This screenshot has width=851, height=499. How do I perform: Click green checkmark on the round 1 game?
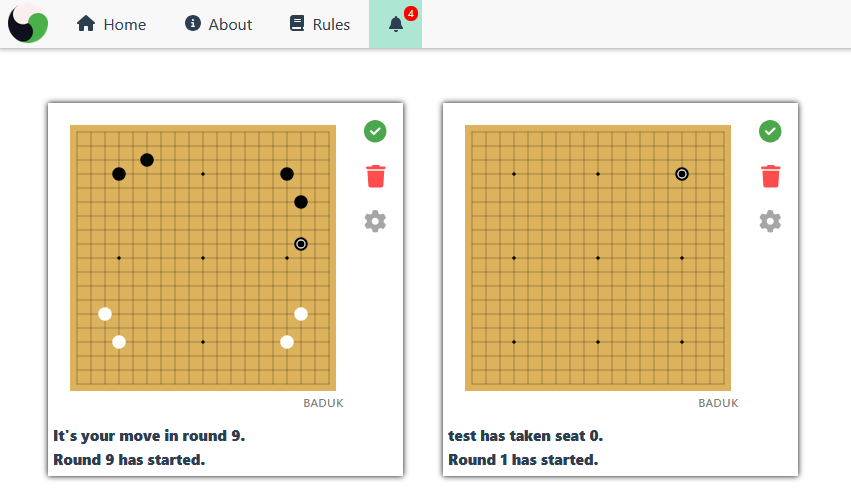click(x=770, y=131)
